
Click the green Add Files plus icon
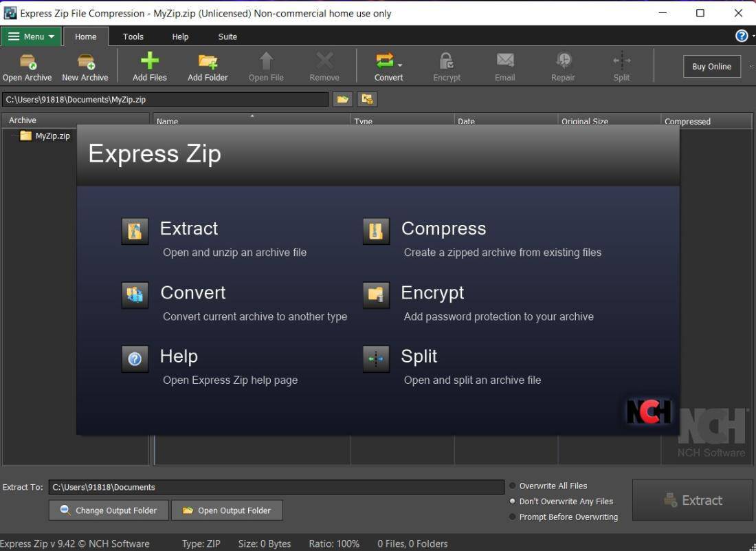pos(149,61)
